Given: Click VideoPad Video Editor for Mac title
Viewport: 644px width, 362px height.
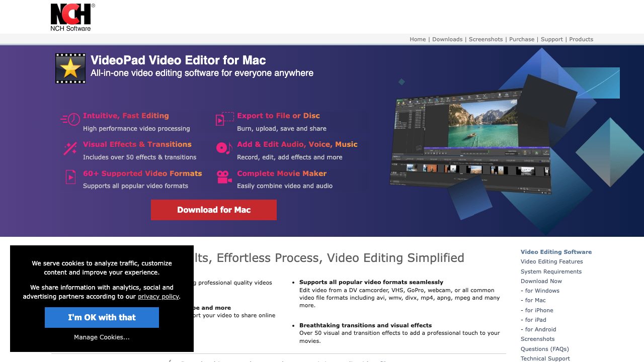Looking at the screenshot, I should click(x=178, y=60).
